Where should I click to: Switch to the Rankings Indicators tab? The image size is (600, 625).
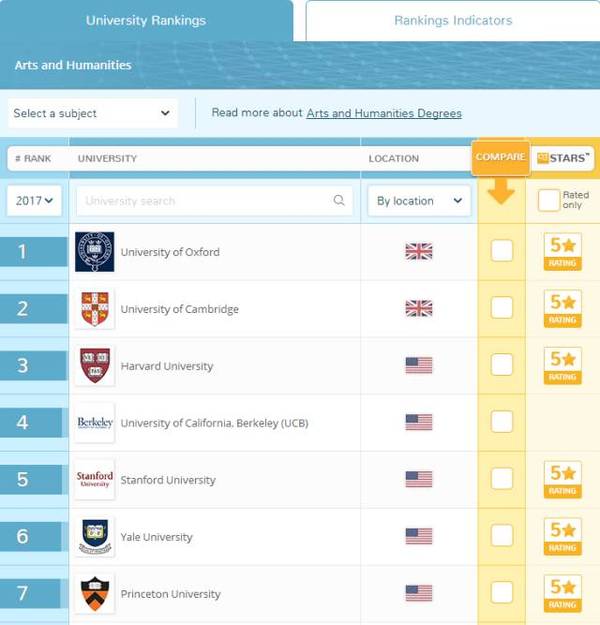point(453,20)
